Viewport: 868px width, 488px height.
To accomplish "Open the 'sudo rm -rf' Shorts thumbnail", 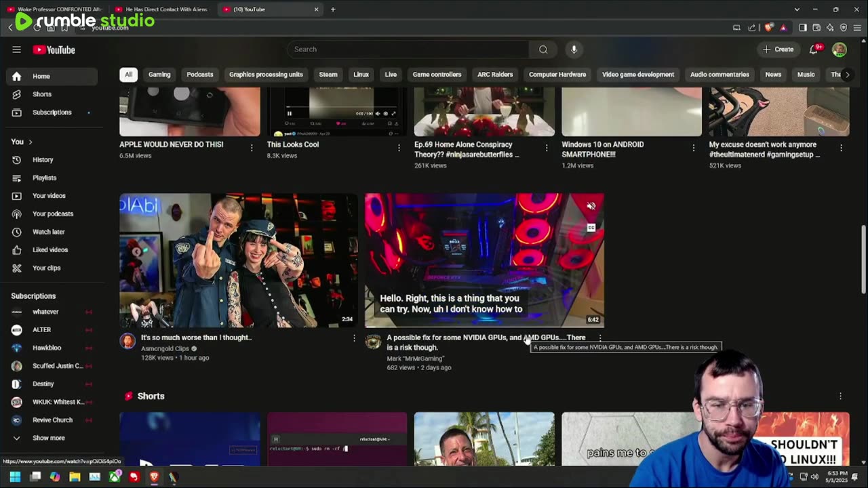I will click(x=337, y=439).
